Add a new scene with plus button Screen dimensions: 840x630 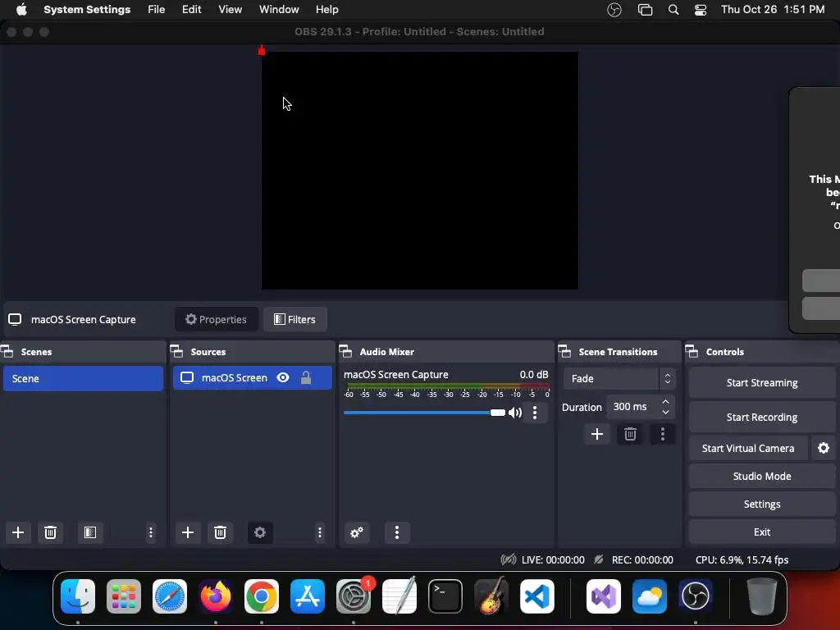pos(18,532)
